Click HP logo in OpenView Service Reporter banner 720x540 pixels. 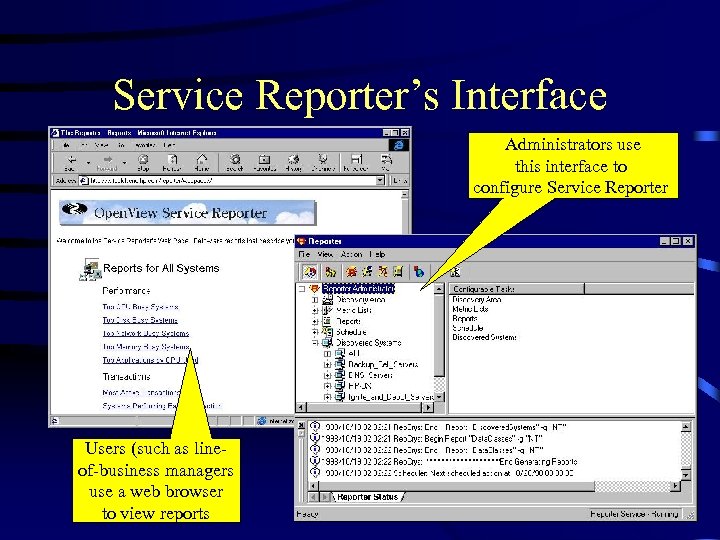(x=74, y=209)
